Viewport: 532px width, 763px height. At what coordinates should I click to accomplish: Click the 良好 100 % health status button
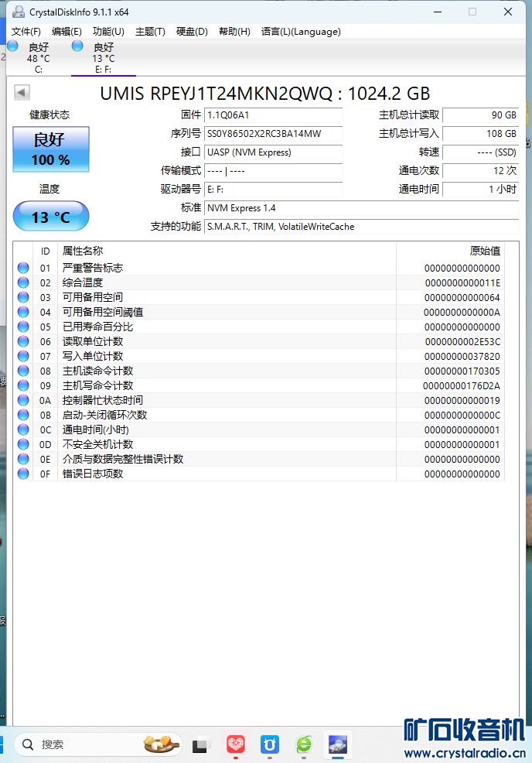pos(51,149)
